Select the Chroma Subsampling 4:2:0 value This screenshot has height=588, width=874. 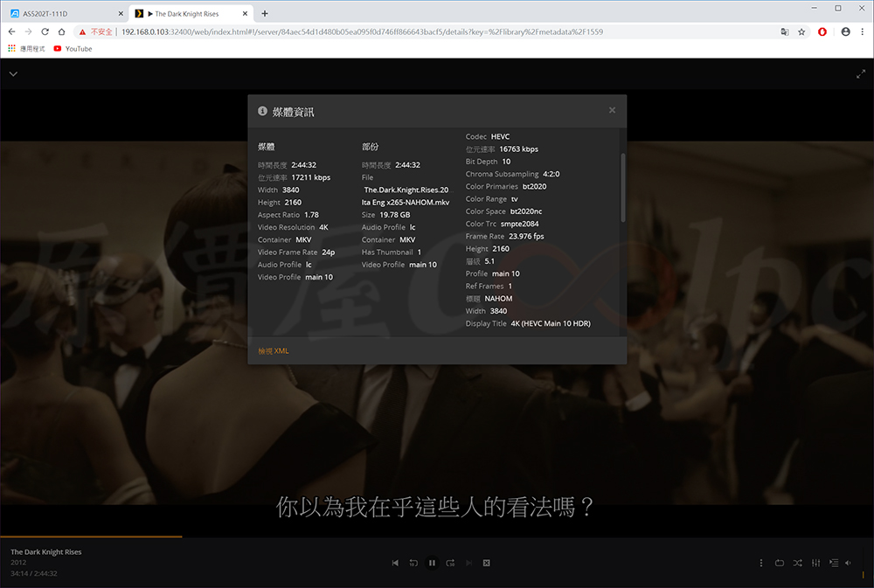pos(551,174)
